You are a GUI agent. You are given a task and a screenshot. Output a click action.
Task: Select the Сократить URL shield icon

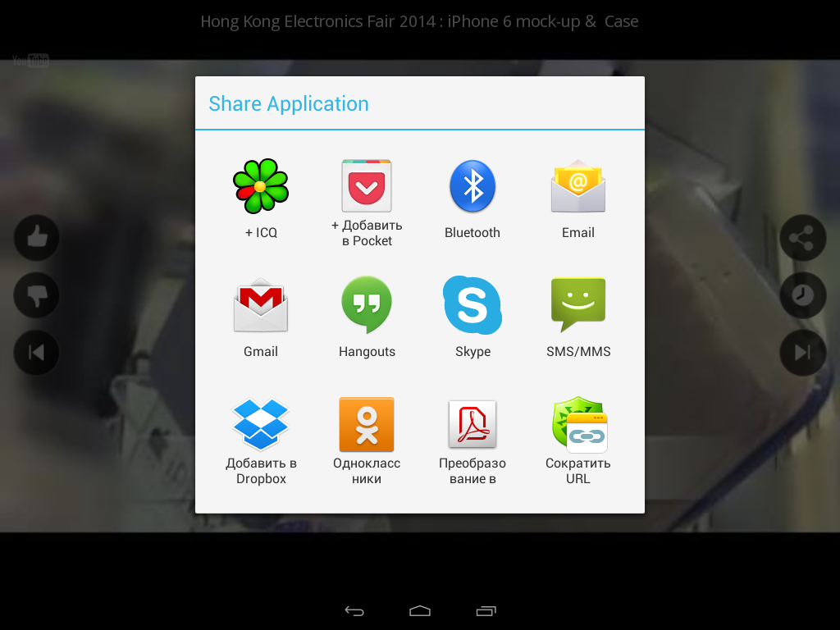point(579,425)
